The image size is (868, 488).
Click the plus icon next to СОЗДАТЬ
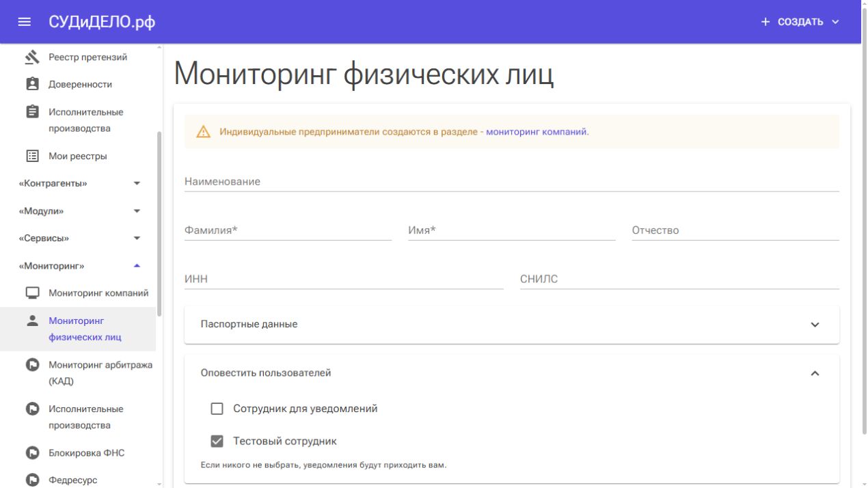[765, 22]
